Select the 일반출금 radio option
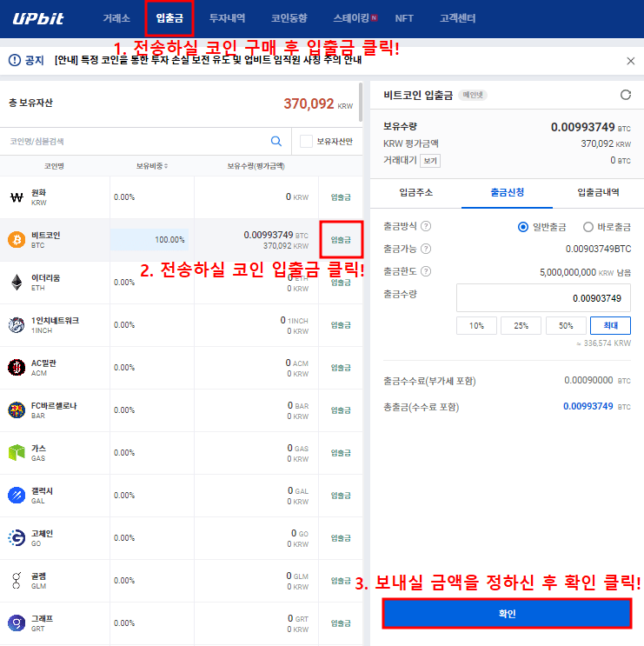Image resolution: width=644 pixels, height=646 pixels. point(523,227)
